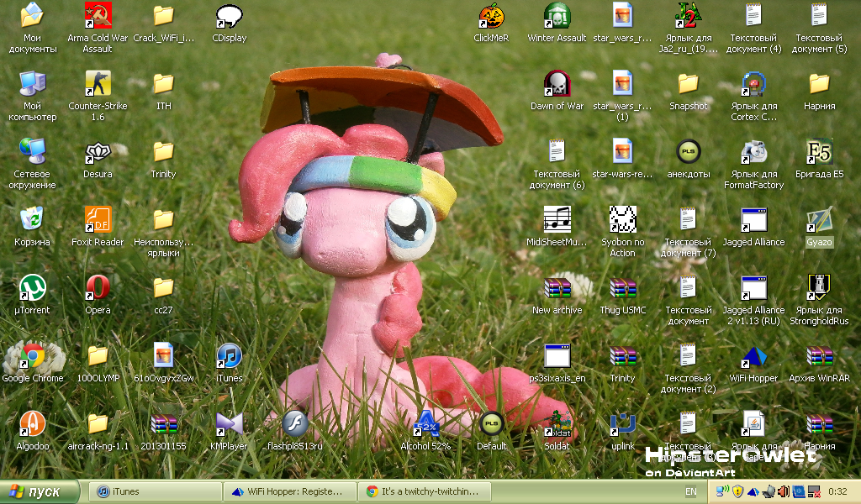Click the Crack_WiFi folder icon
Image resolution: width=861 pixels, height=504 pixels.
pyautogui.click(x=164, y=15)
